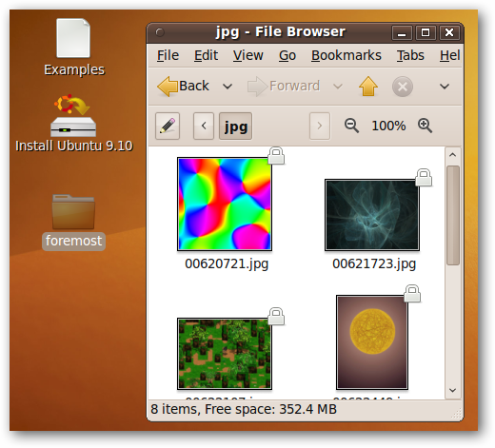Zoom in with the plus magnifier

tap(425, 126)
